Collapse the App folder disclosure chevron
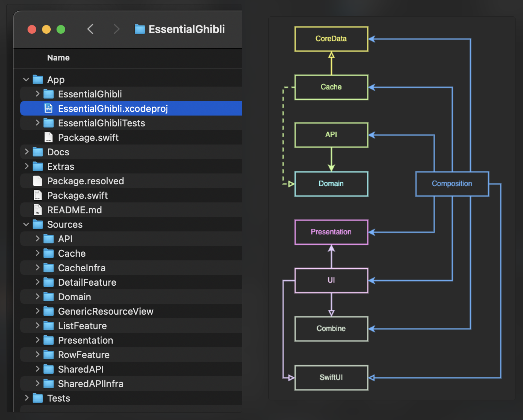Viewport: 523px width, 420px height. point(26,80)
